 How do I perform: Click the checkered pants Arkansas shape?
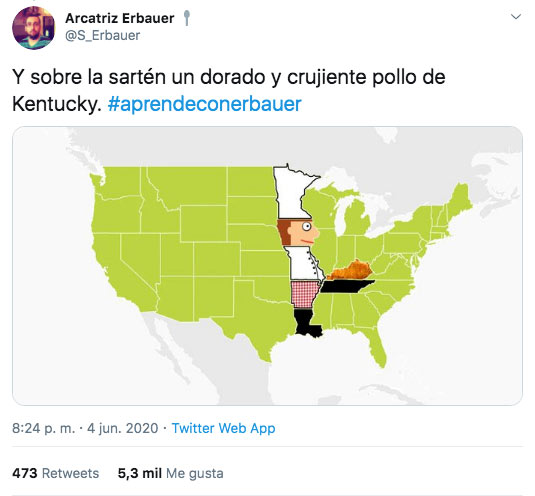coord(304,294)
